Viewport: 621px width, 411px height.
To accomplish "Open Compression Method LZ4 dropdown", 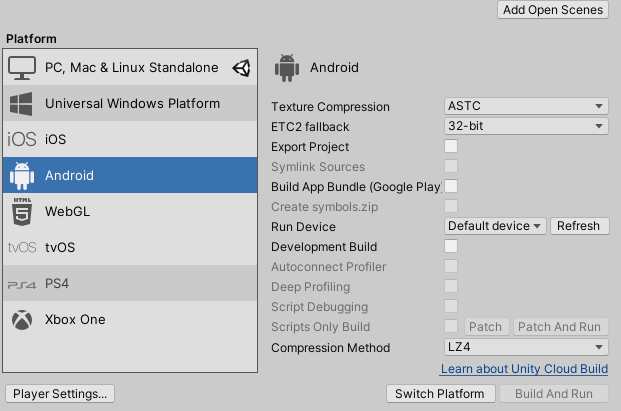I will [526, 347].
